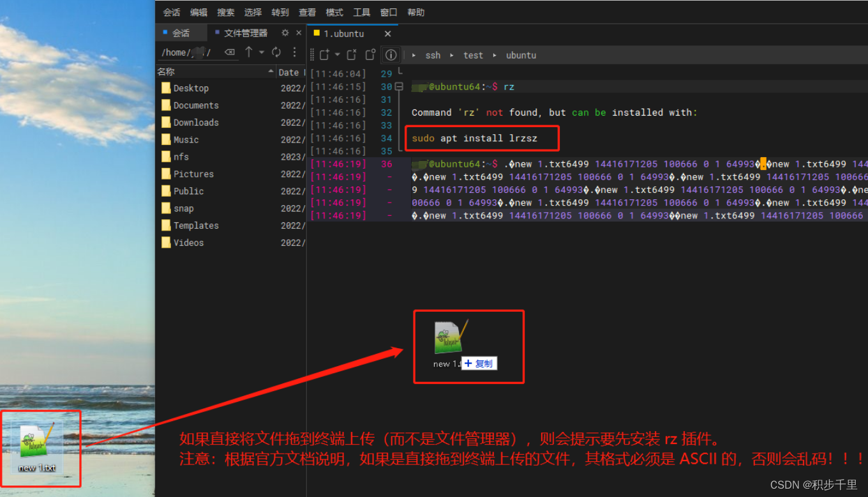Select the 1.ubuntu terminal tab
Viewport: 868px width, 497px height.
click(345, 33)
